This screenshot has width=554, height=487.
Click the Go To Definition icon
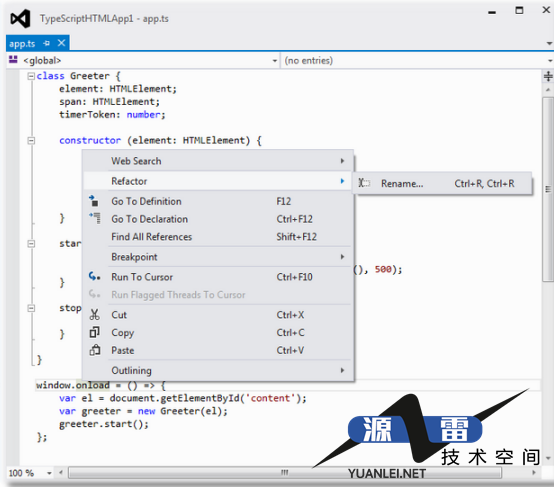coord(94,201)
